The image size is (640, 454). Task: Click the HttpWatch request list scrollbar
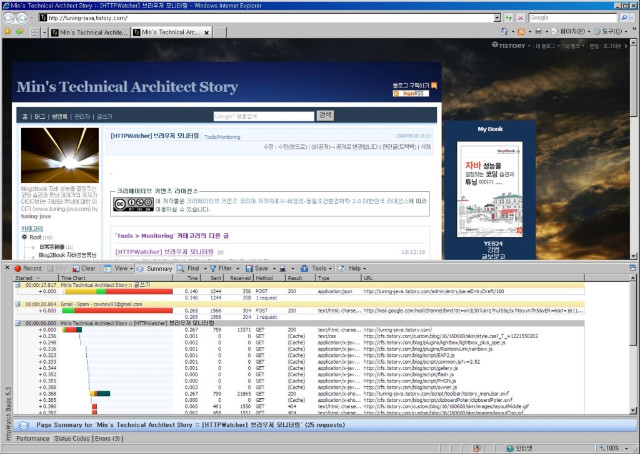(633, 345)
